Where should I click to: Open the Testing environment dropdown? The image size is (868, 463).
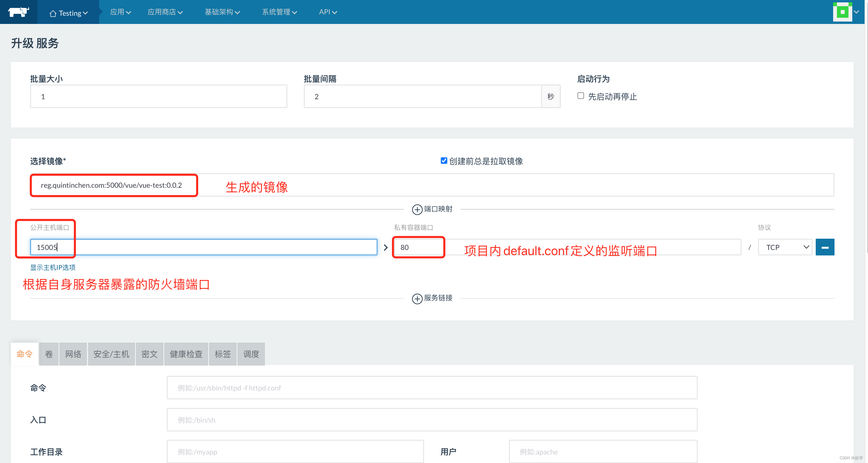[68, 13]
